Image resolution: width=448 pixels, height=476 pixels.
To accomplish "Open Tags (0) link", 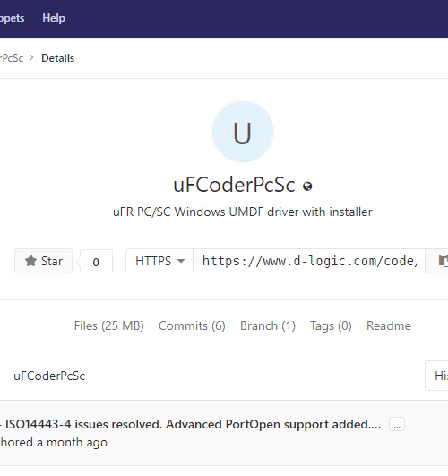I will (x=331, y=325).
